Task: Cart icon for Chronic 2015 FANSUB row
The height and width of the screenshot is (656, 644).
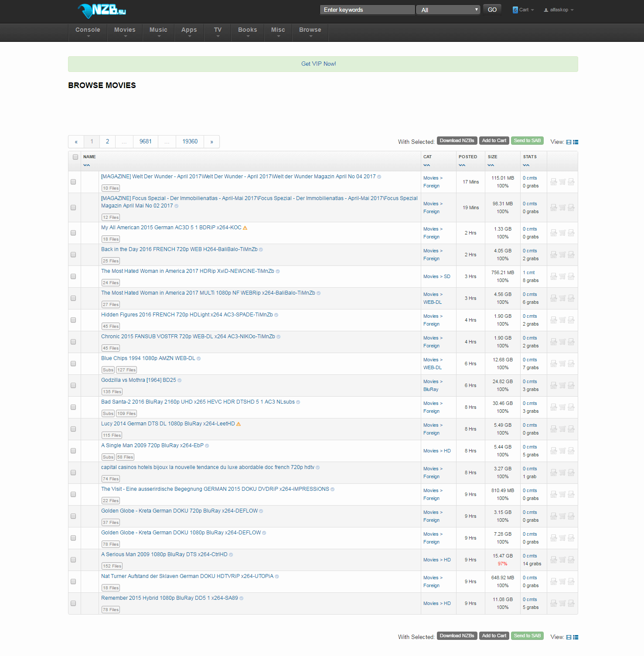Action: pos(562,342)
